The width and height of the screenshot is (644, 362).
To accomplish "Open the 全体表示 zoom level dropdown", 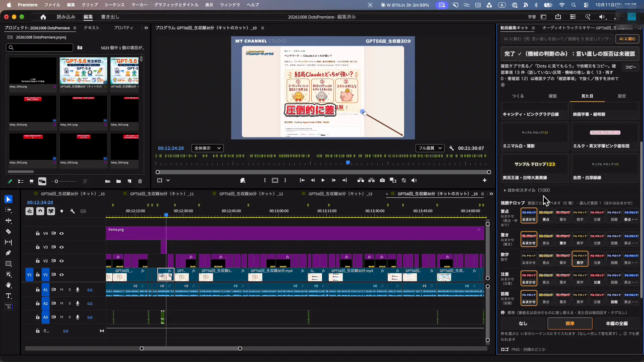I will pyautogui.click(x=208, y=148).
